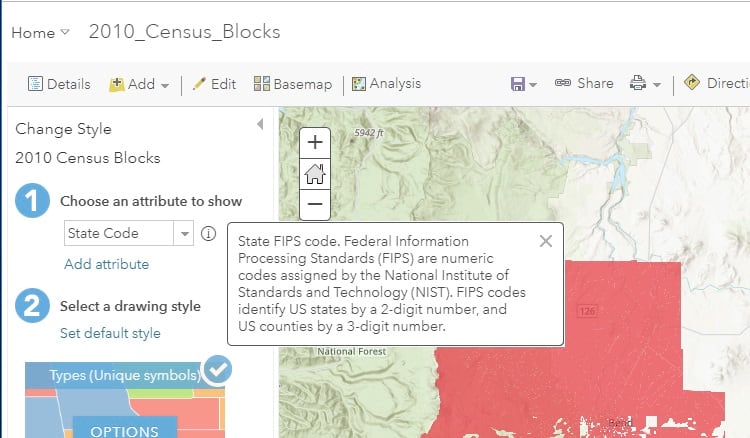
Task: Click Edit in the toolbar
Action: (214, 84)
